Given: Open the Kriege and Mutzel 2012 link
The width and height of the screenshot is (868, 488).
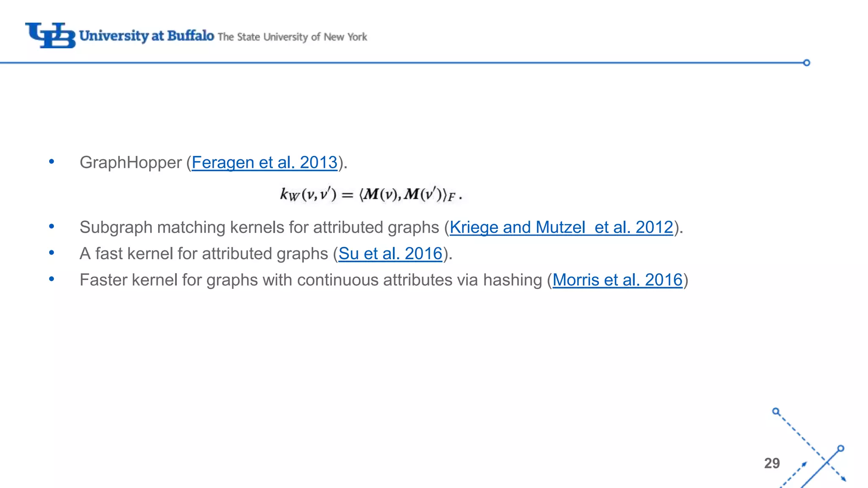Looking at the screenshot, I should coord(561,227).
